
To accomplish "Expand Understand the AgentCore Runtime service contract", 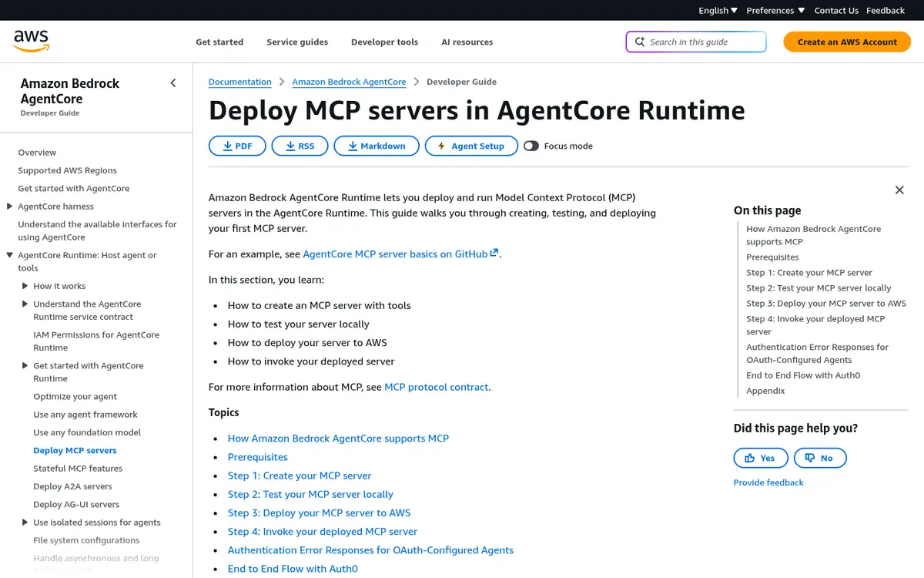I will coord(25,304).
